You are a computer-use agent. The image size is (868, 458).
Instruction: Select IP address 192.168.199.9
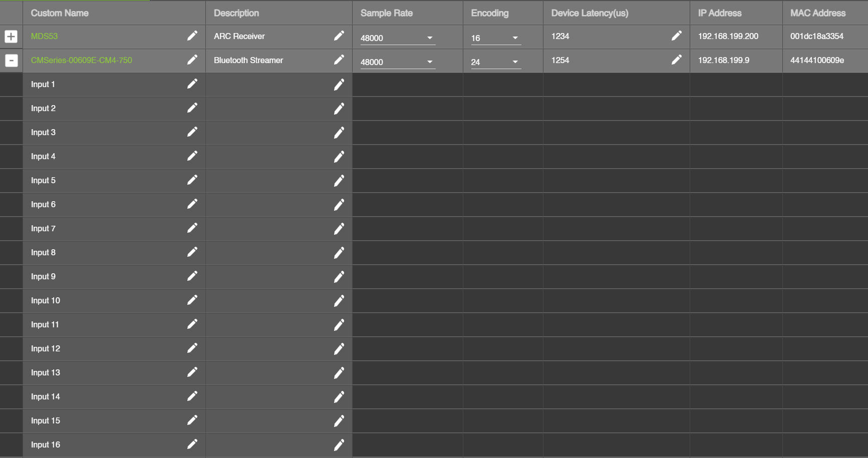click(724, 60)
